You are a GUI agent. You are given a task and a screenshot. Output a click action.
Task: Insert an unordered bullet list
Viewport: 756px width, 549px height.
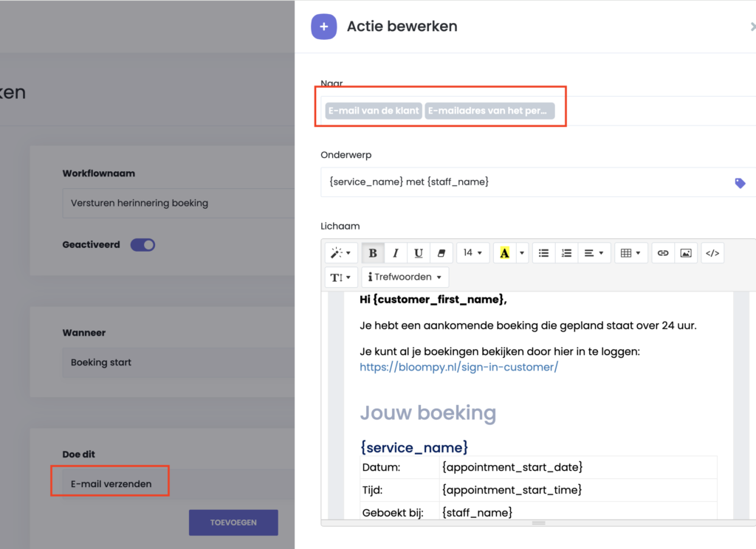click(x=543, y=253)
